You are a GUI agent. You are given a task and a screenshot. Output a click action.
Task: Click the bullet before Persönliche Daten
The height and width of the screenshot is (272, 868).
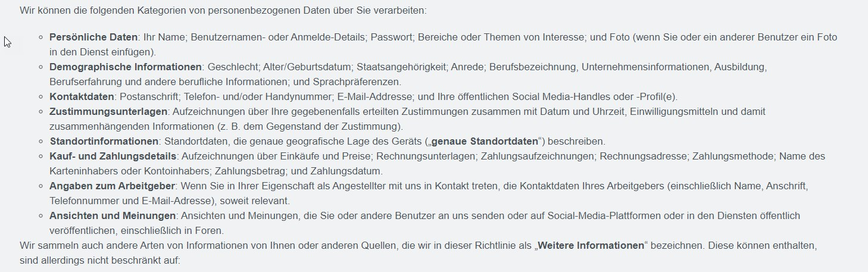point(40,37)
